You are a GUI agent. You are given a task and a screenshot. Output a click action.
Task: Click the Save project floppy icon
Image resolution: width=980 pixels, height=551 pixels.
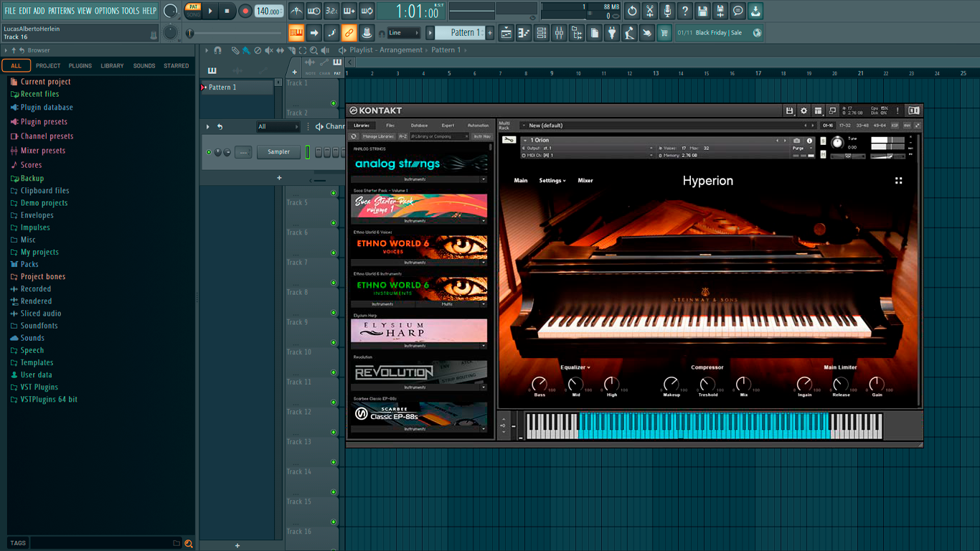pos(702,11)
